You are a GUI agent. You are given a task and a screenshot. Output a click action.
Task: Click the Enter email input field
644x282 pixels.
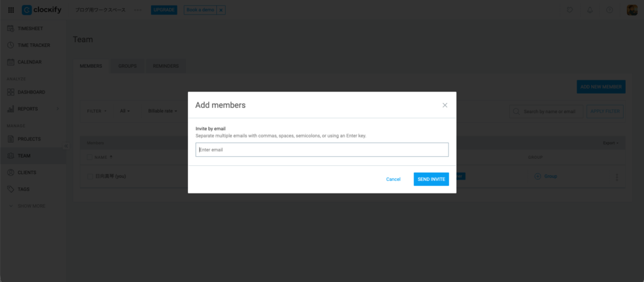321,149
